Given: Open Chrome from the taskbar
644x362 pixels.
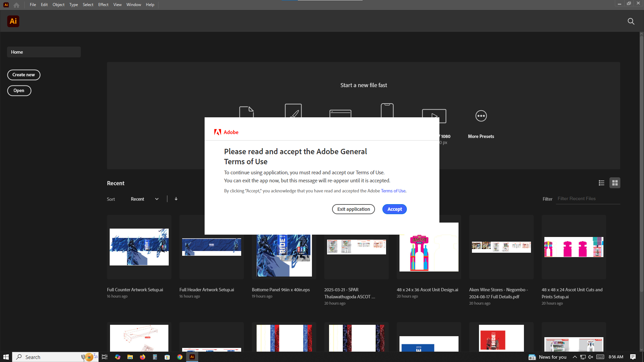Looking at the screenshot, I should click(x=180, y=357).
